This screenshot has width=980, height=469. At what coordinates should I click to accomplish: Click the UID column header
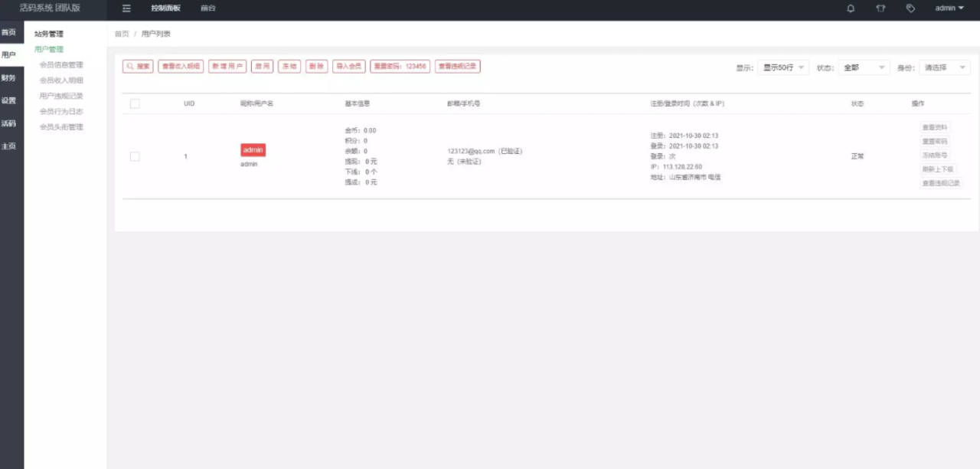pos(189,103)
